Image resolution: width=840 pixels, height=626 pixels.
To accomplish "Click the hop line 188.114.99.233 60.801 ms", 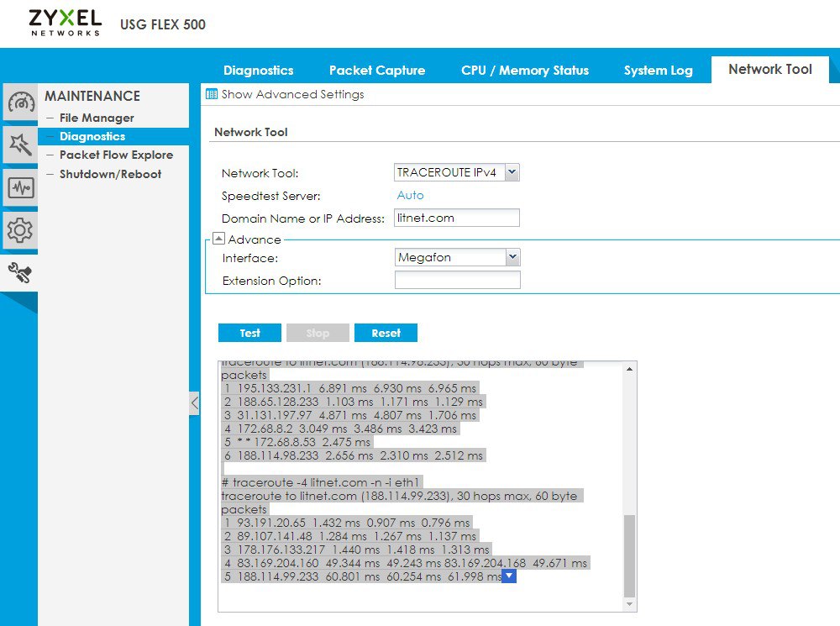I will click(362, 576).
